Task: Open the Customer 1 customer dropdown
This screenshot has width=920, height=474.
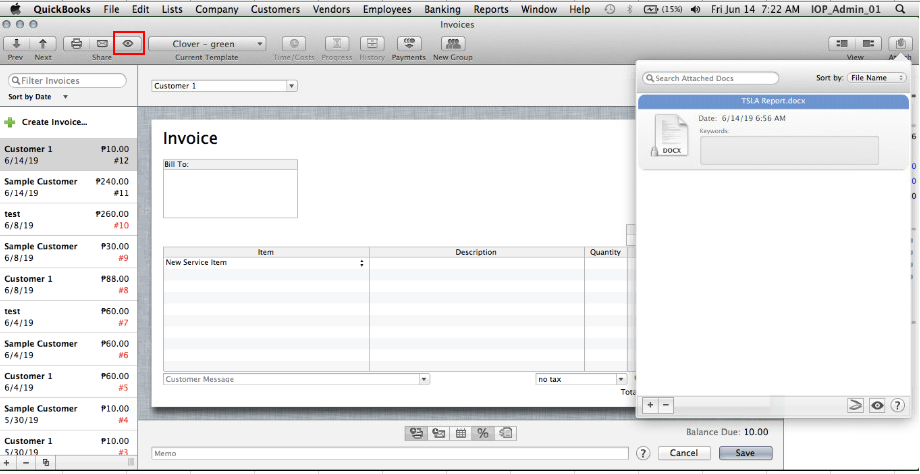Action: (225, 86)
